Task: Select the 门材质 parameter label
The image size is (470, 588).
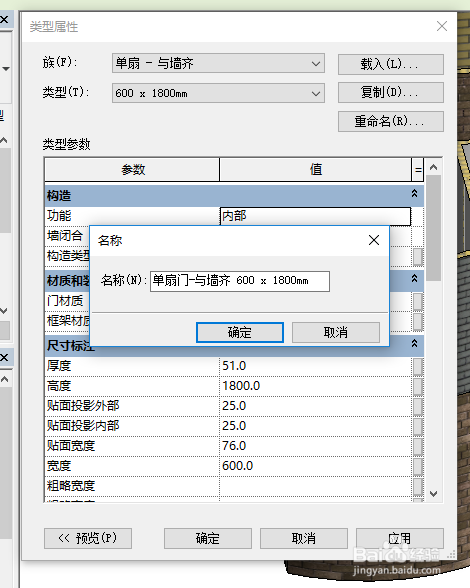Action: pyautogui.click(x=65, y=301)
